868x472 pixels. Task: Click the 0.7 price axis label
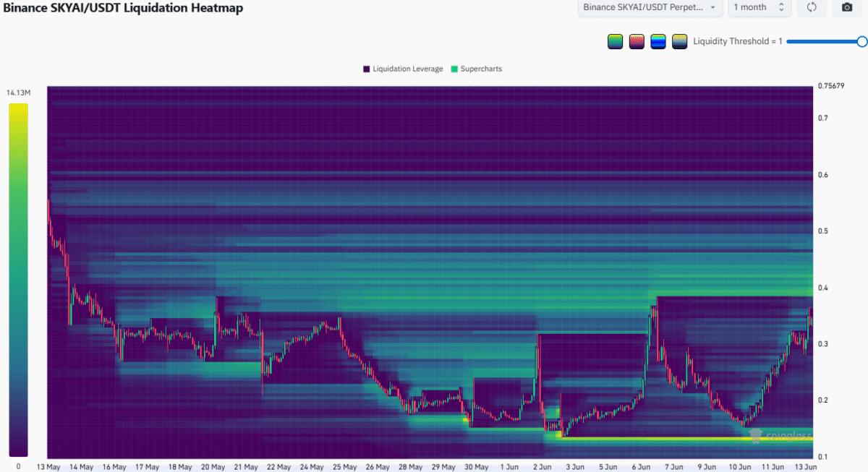pos(823,118)
